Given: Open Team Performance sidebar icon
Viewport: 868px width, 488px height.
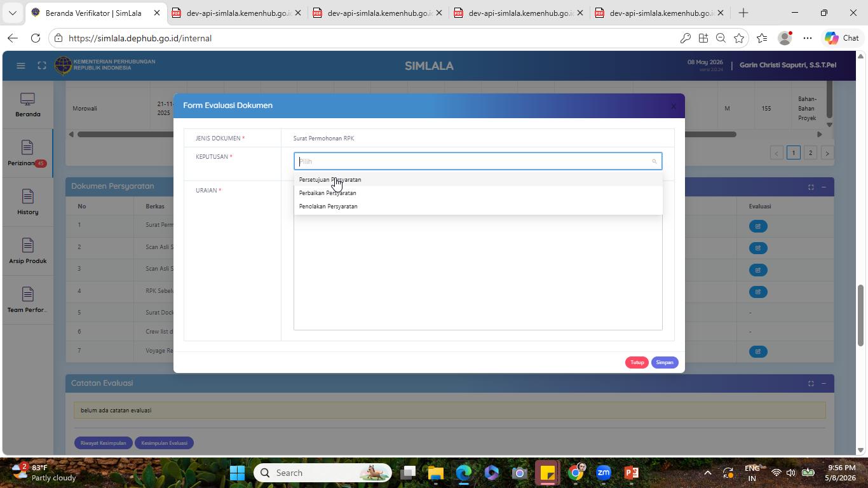Looking at the screenshot, I should click(27, 300).
